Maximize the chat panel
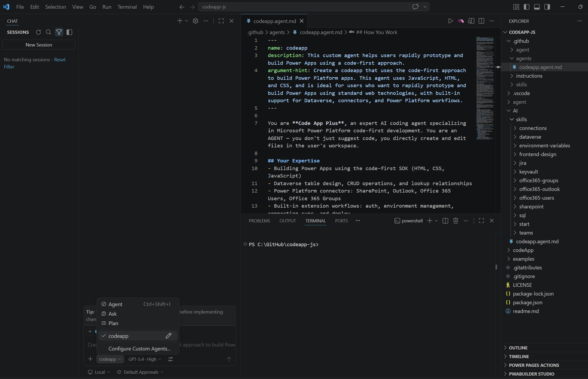This screenshot has height=379, width=588. pyautogui.click(x=221, y=21)
